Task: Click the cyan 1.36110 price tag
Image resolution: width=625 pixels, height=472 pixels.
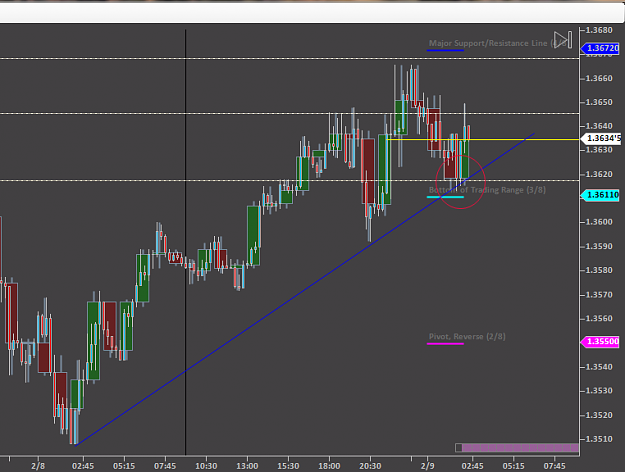Action: click(x=601, y=195)
